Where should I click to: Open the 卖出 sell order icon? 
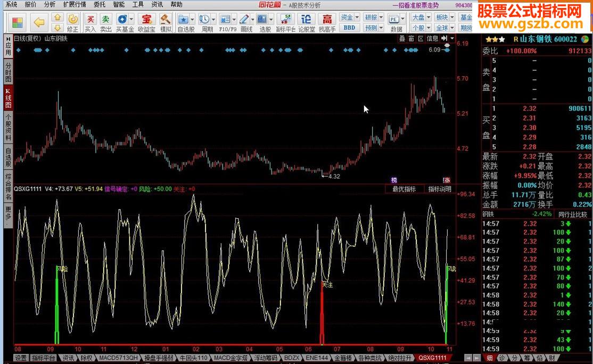105,23
